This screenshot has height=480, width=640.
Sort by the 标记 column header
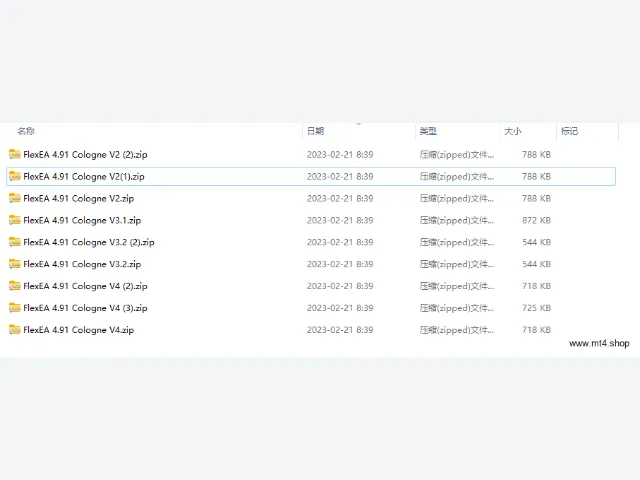[x=569, y=131]
